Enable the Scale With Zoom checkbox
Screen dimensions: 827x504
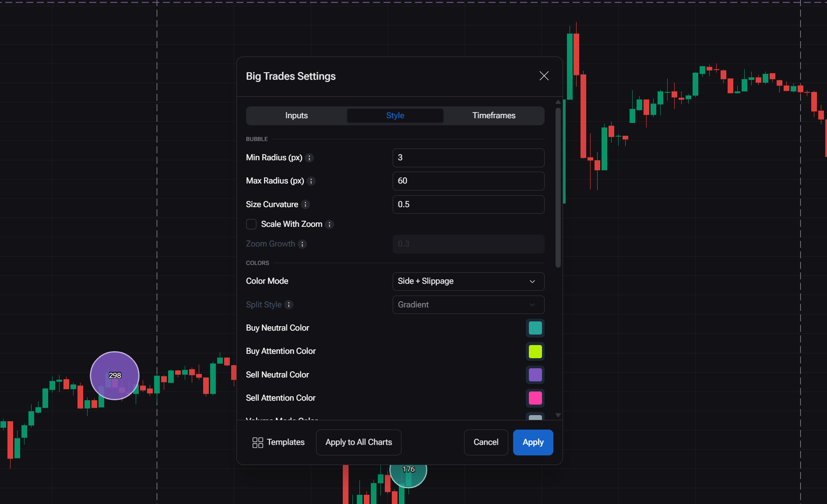[x=251, y=224]
